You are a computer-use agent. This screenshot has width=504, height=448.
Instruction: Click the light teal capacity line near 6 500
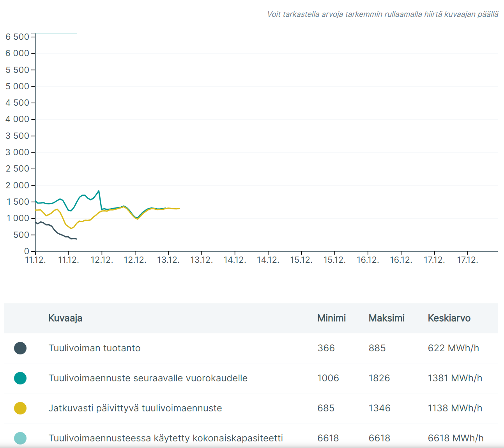57,33
